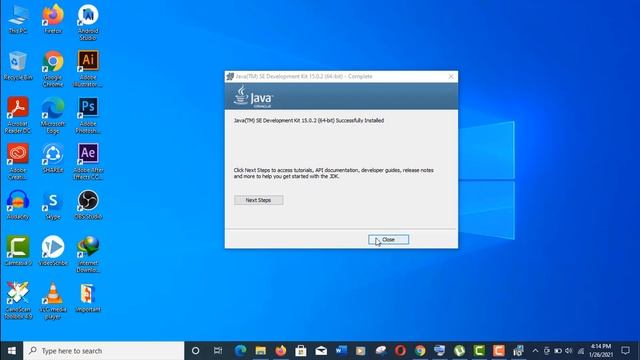640x360 pixels.
Task: Select the Microsoft Edge desktop shortcut
Action: 53,116
